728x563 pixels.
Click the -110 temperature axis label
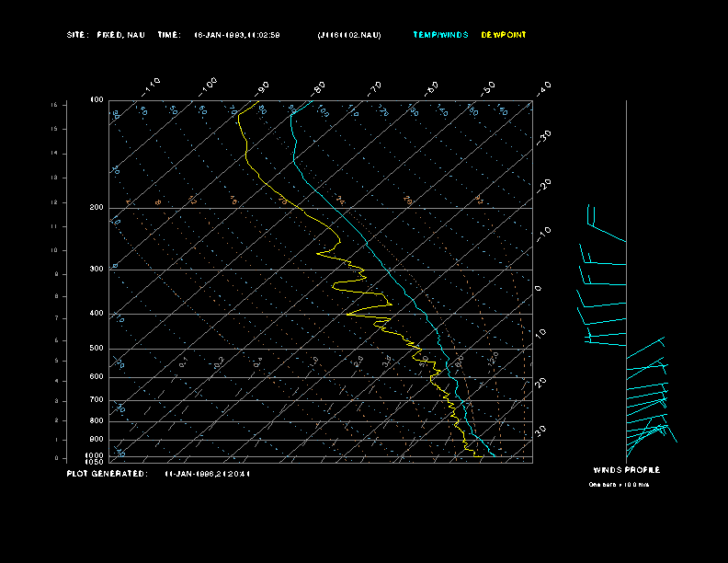click(153, 85)
